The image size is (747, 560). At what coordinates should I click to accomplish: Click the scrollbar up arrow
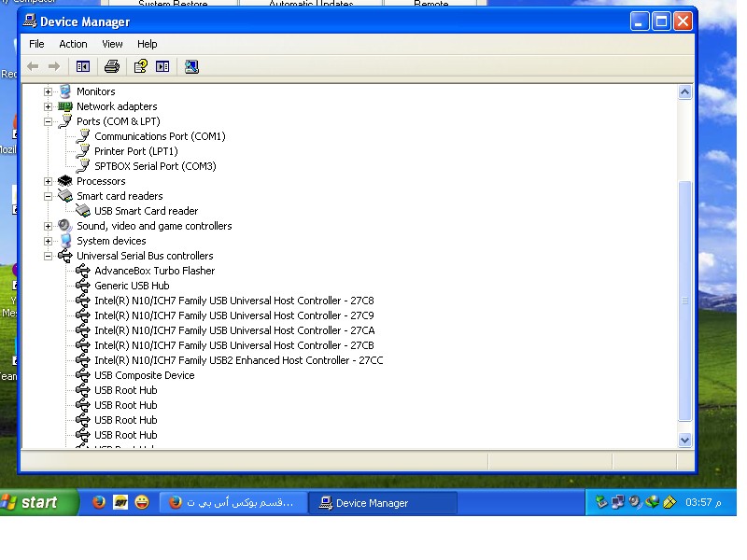(685, 91)
